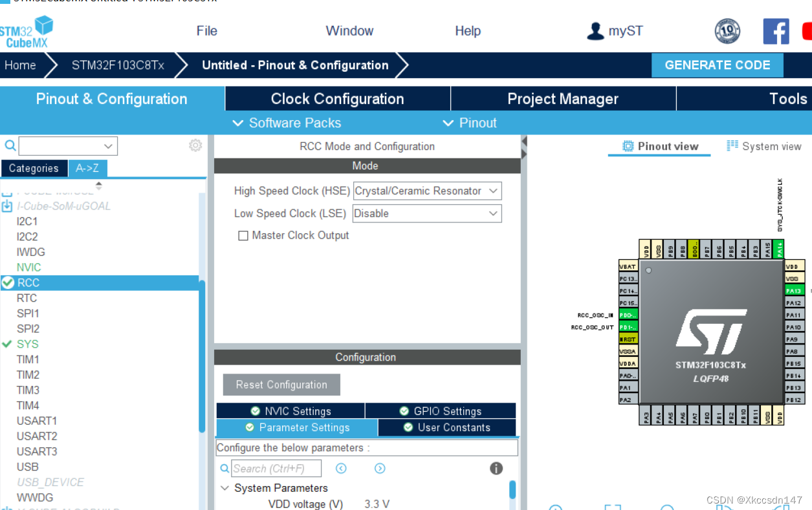Click download icon beside I-Cube-SoM-uGOAL

[x=7, y=206]
